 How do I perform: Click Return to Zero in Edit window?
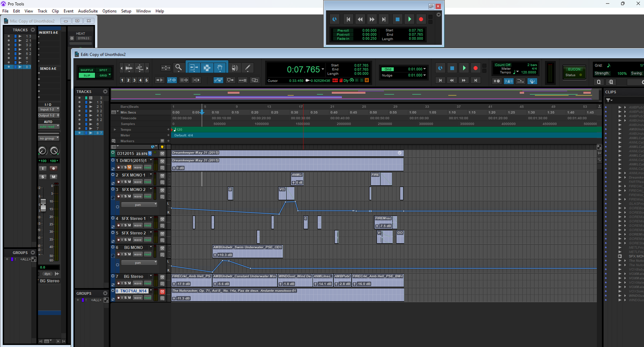(x=440, y=81)
